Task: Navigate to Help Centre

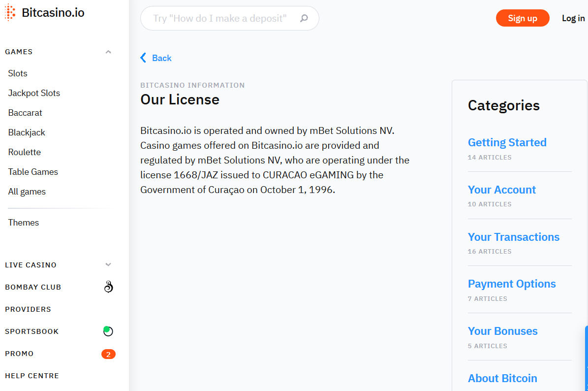Action: click(32, 376)
